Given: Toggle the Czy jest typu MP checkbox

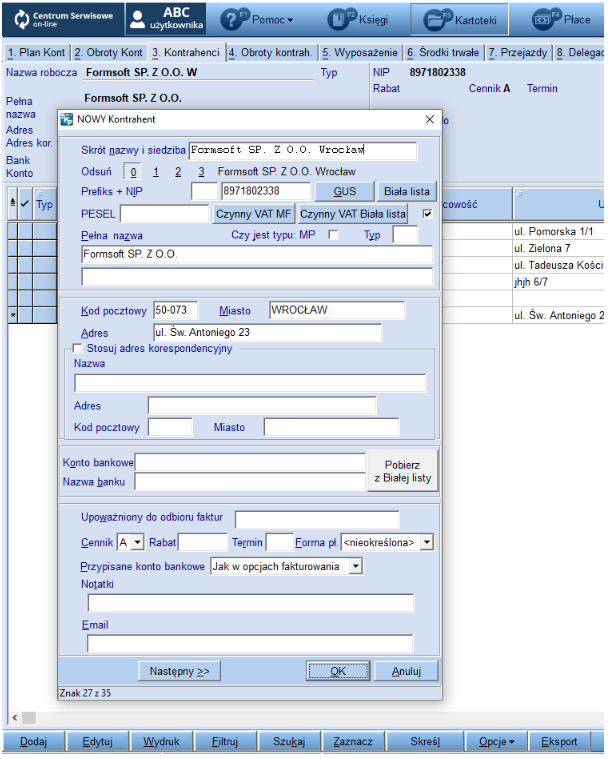Looking at the screenshot, I should (x=334, y=235).
